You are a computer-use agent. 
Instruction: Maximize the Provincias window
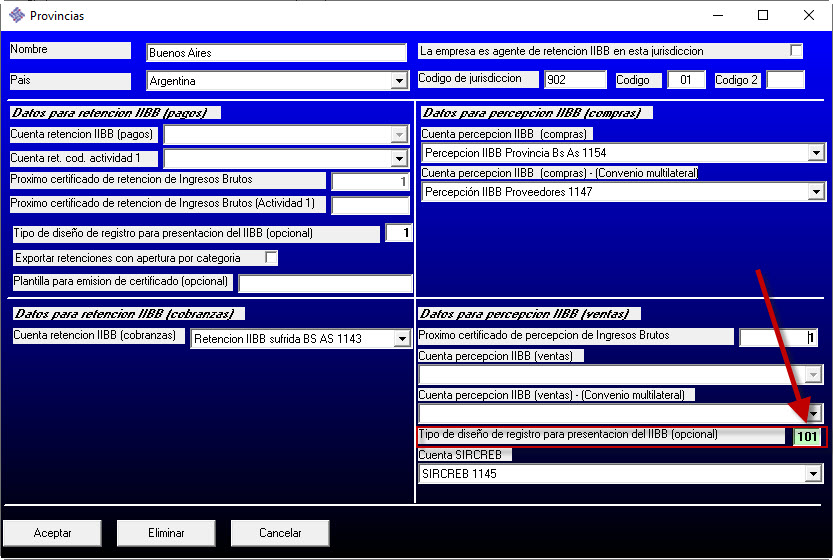tap(762, 16)
